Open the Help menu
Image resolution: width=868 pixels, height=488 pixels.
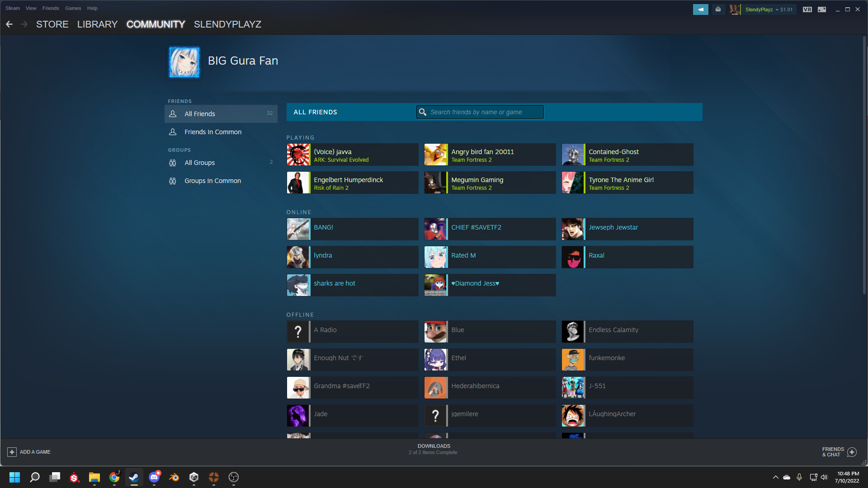coord(92,8)
